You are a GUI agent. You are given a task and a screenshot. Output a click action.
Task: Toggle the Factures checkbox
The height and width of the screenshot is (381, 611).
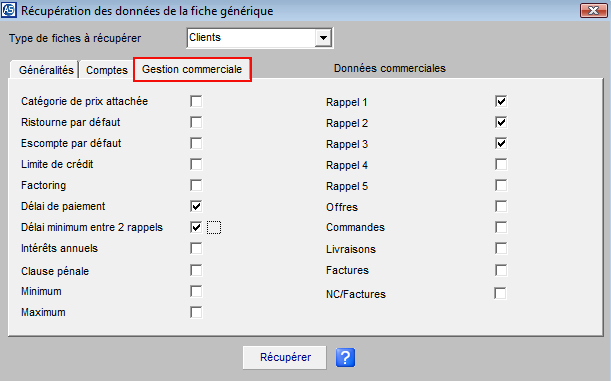click(x=501, y=270)
